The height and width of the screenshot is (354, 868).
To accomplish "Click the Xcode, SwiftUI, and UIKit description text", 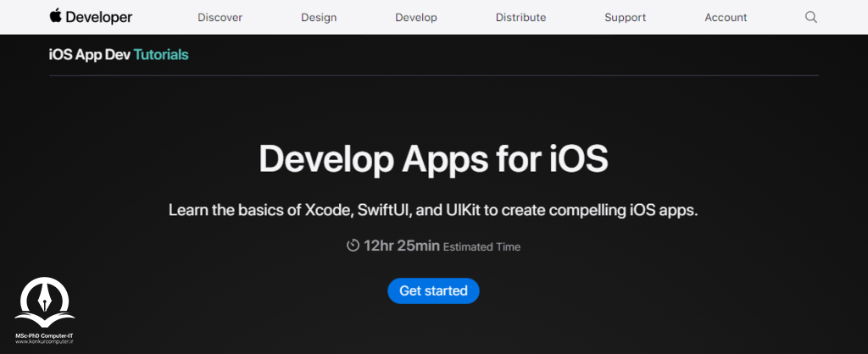I will (433, 211).
